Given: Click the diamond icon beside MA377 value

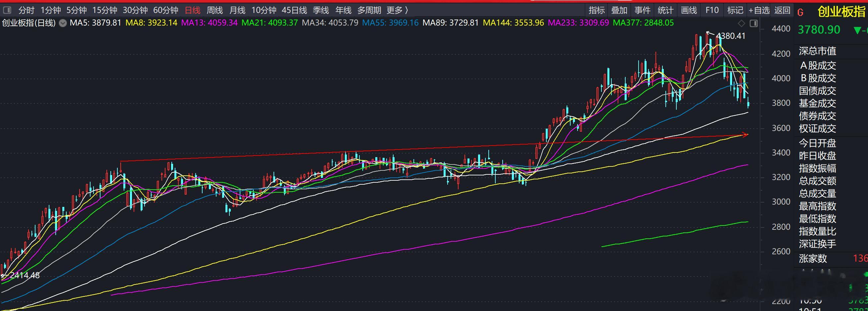Looking at the screenshot, I should coord(741,23).
